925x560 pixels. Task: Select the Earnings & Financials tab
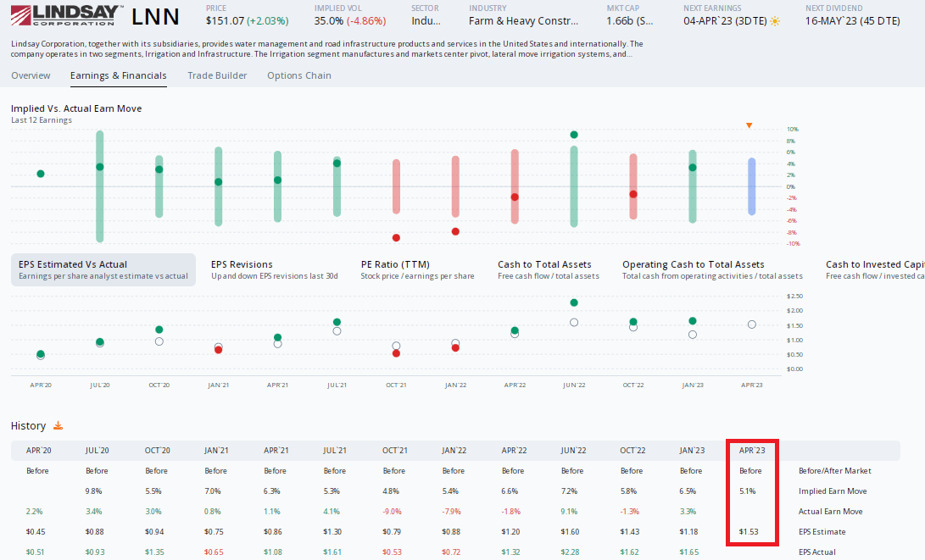pos(118,75)
